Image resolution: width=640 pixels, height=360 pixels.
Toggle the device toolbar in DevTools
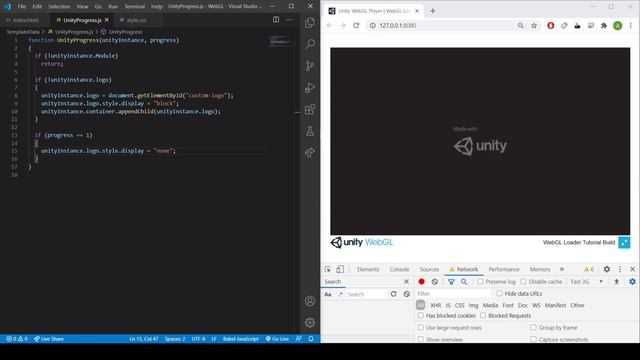pyautogui.click(x=340, y=269)
